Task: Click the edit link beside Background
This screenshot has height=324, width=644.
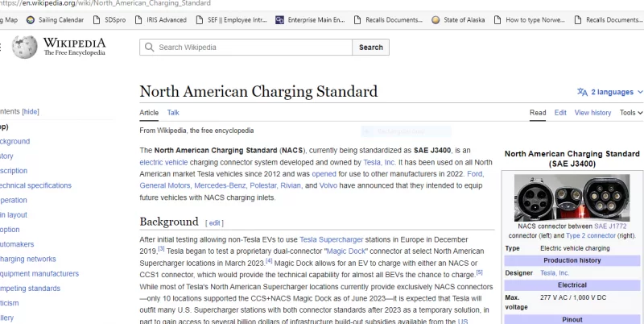Action: 215,222
